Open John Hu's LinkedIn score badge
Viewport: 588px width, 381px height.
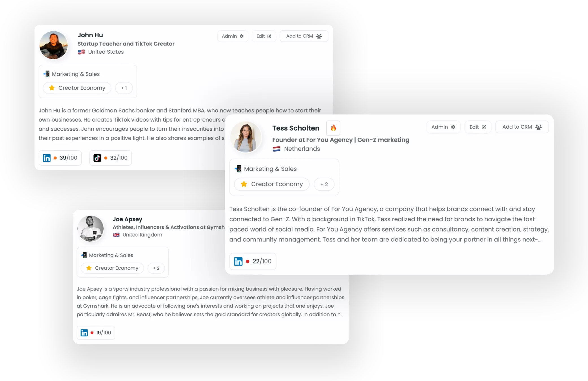point(60,158)
